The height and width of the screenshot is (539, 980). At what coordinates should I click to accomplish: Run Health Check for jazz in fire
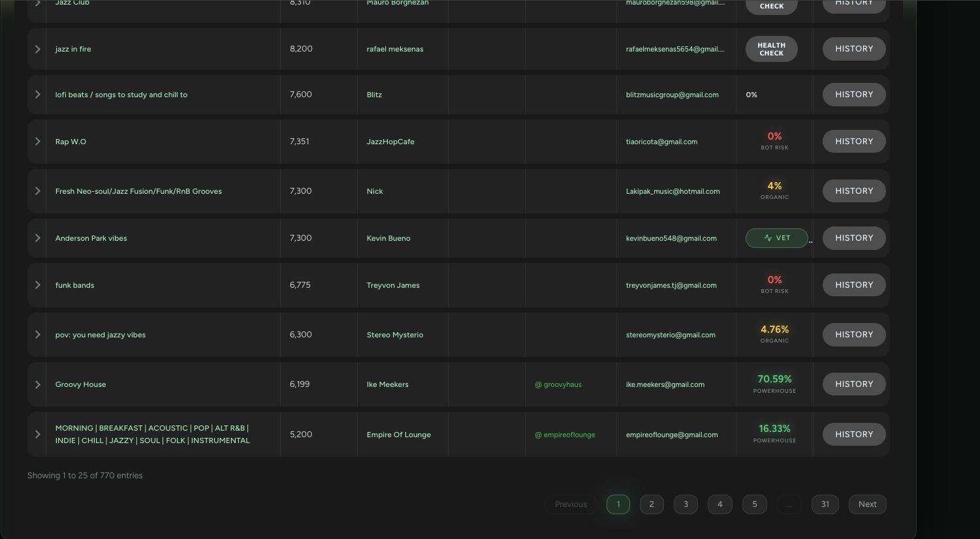click(x=772, y=49)
